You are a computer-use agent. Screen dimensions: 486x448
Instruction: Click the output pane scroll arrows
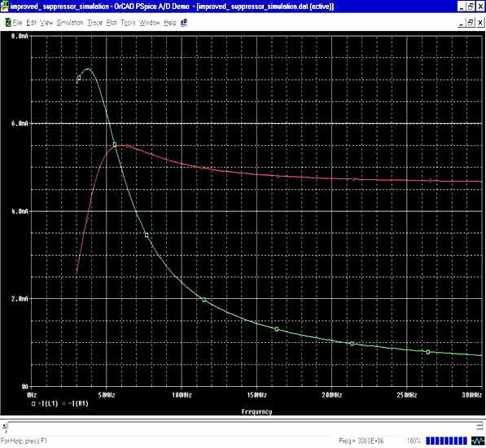[479, 427]
